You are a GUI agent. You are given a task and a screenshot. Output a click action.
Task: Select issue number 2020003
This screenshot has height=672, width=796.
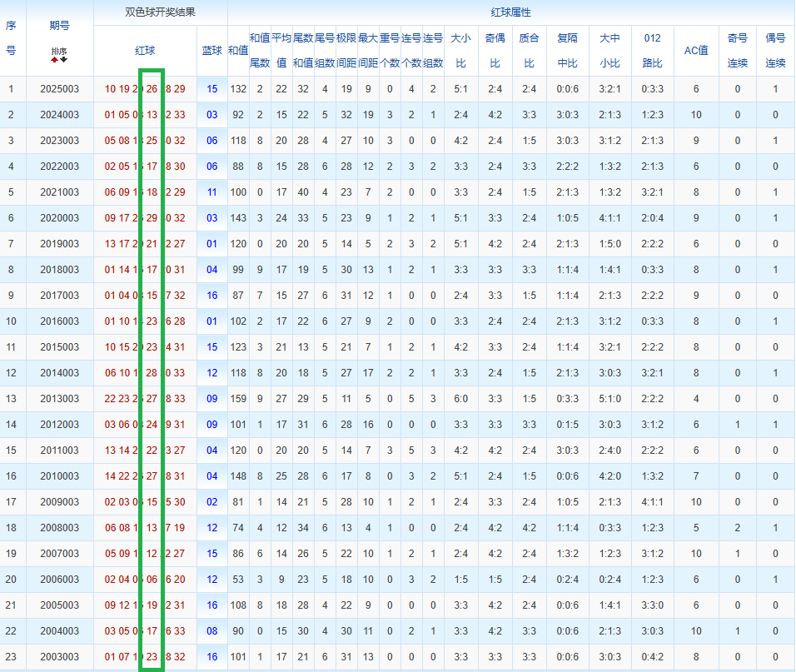59,218
